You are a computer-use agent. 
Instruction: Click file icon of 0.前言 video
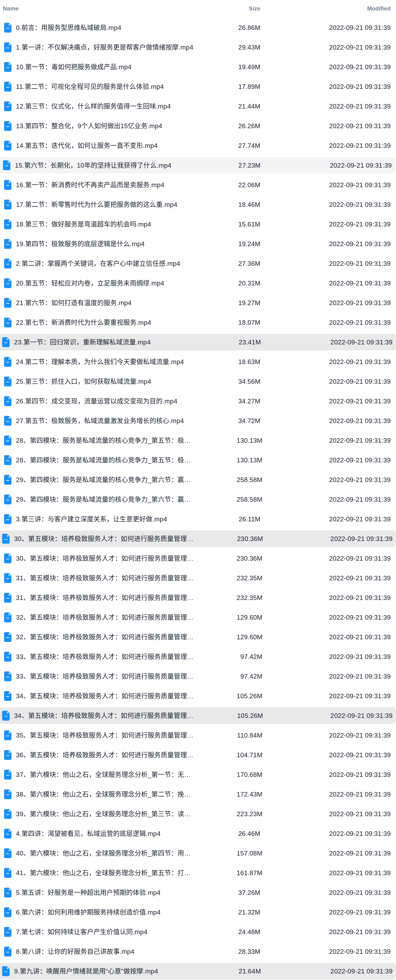coord(8,27)
